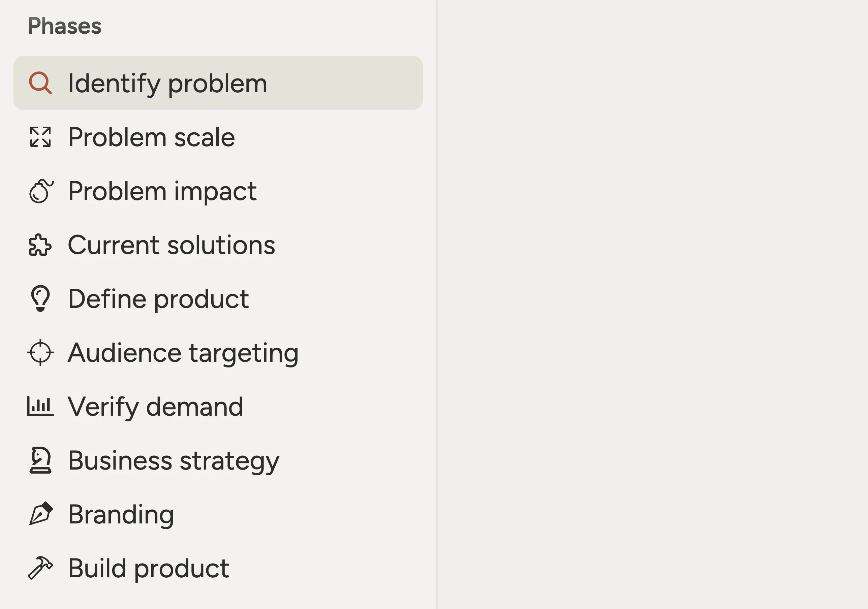Open the Problem scale phase
This screenshot has height=609, width=868.
tap(151, 137)
